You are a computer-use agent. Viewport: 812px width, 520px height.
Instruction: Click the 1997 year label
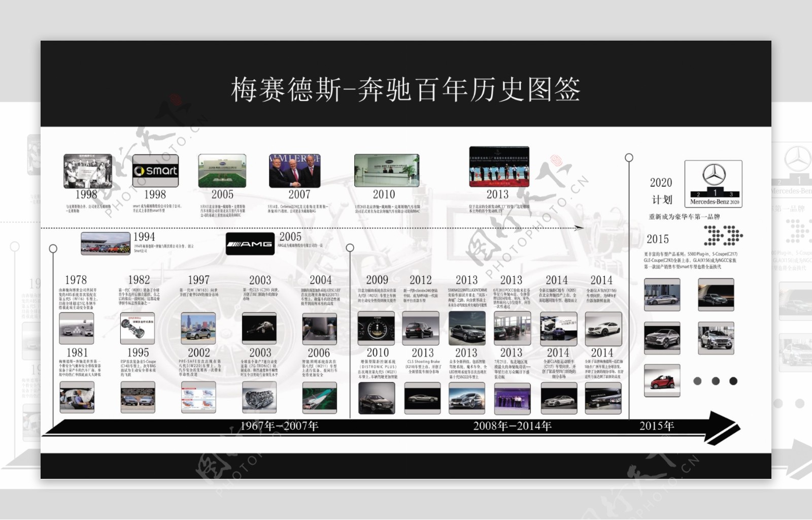click(x=198, y=280)
